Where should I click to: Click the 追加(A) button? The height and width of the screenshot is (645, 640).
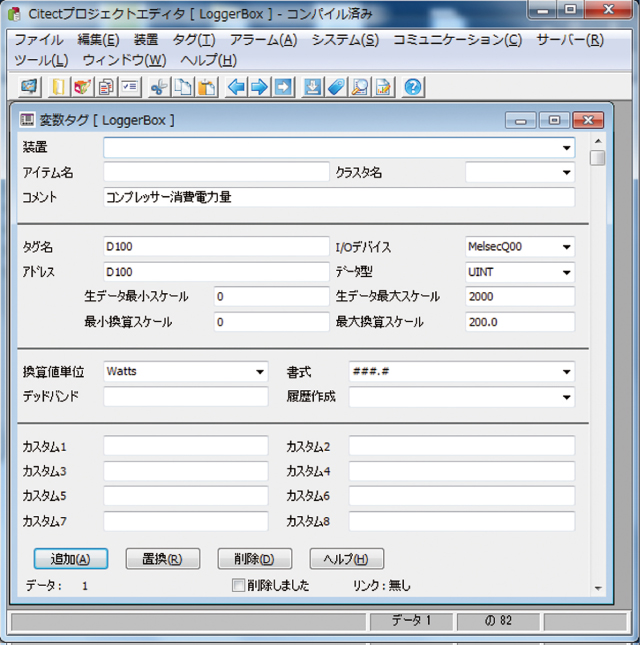pos(71,559)
